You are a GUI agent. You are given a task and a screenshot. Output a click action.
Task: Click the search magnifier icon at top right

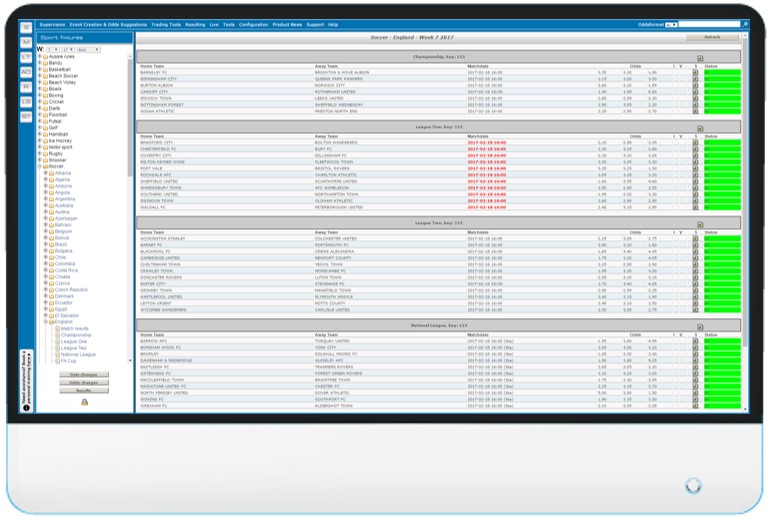coord(743,23)
